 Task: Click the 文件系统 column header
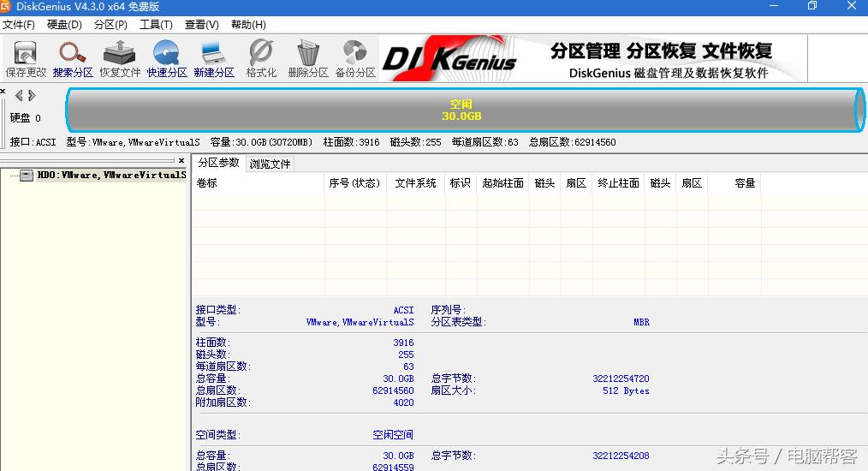pyautogui.click(x=416, y=183)
